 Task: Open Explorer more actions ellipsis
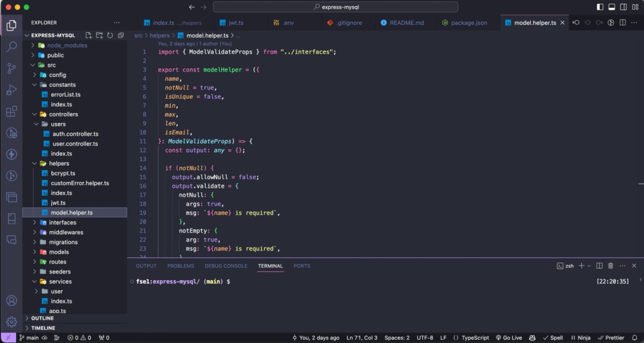pos(117,22)
